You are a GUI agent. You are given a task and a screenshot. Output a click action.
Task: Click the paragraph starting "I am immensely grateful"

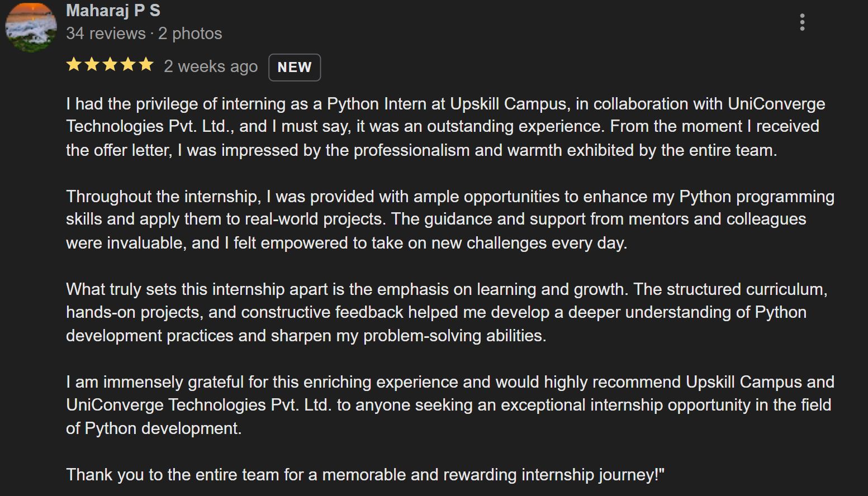point(436,405)
